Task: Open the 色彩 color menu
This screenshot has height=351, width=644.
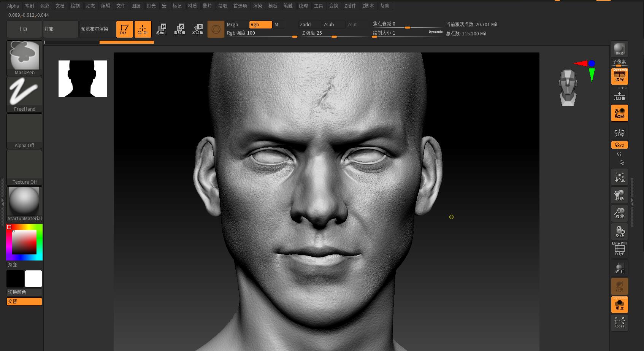Action: click(x=45, y=6)
